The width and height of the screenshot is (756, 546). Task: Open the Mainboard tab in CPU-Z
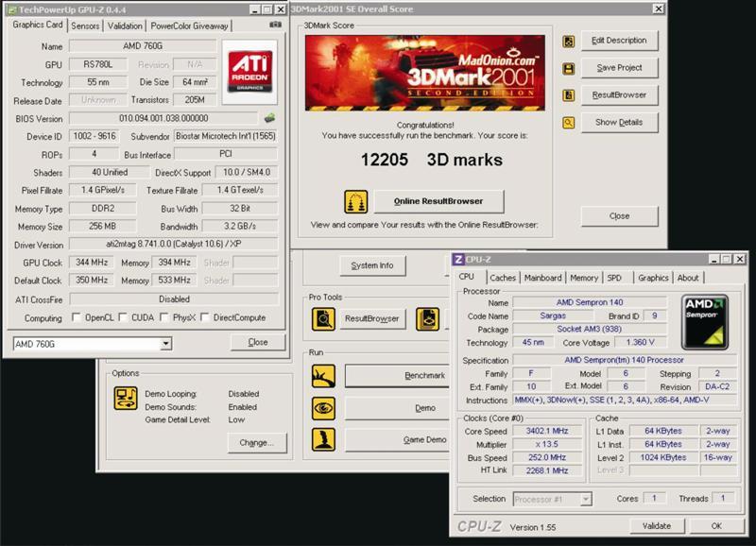pyautogui.click(x=542, y=278)
